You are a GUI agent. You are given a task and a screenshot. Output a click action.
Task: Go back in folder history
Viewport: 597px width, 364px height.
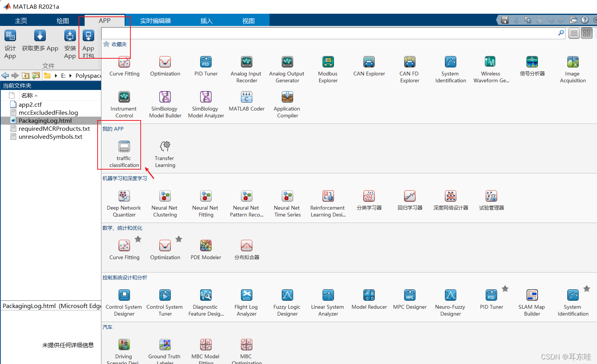click(5, 75)
